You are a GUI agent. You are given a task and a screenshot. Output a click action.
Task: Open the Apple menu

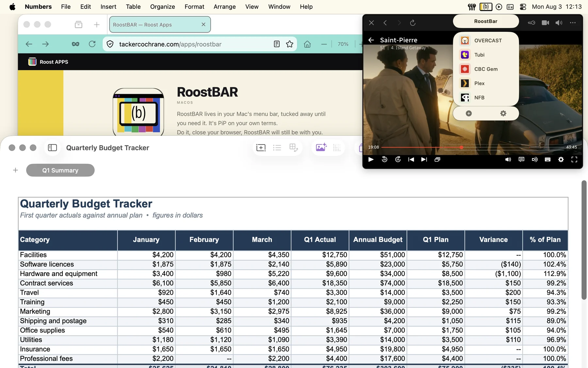pyautogui.click(x=12, y=7)
